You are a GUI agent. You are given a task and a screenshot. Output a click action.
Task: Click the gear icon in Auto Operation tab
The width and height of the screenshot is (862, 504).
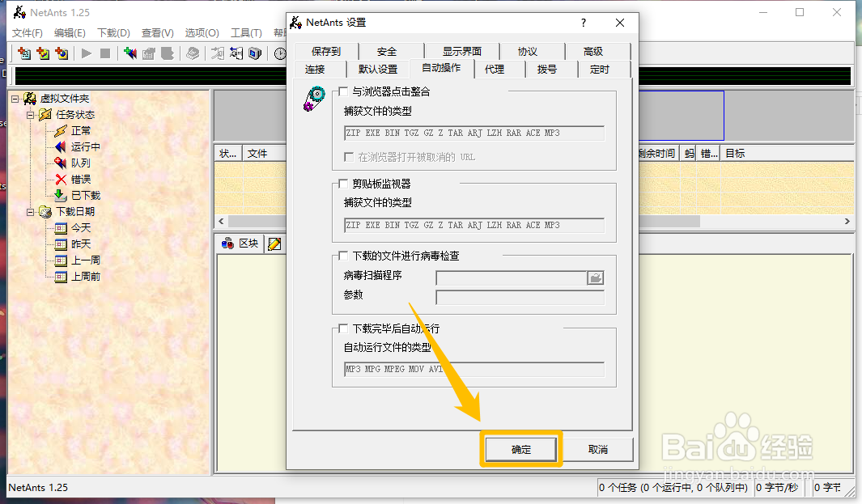tap(315, 99)
